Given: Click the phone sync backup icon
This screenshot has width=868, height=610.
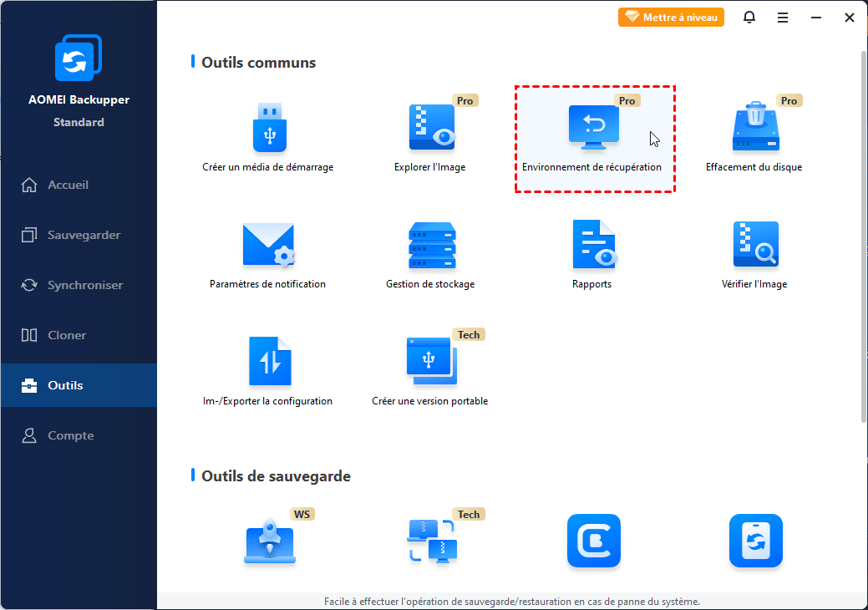Looking at the screenshot, I should tap(755, 541).
